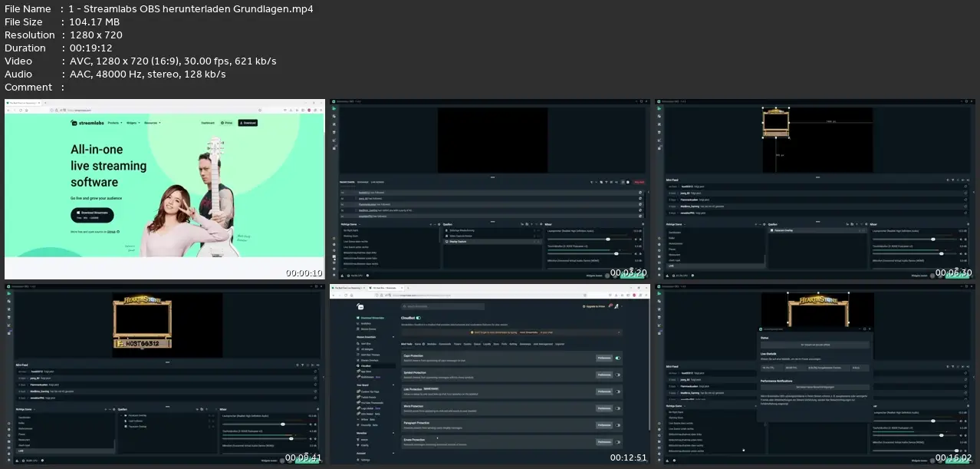Switch to the Mod Tools tab in Cloudbot

click(x=406, y=344)
